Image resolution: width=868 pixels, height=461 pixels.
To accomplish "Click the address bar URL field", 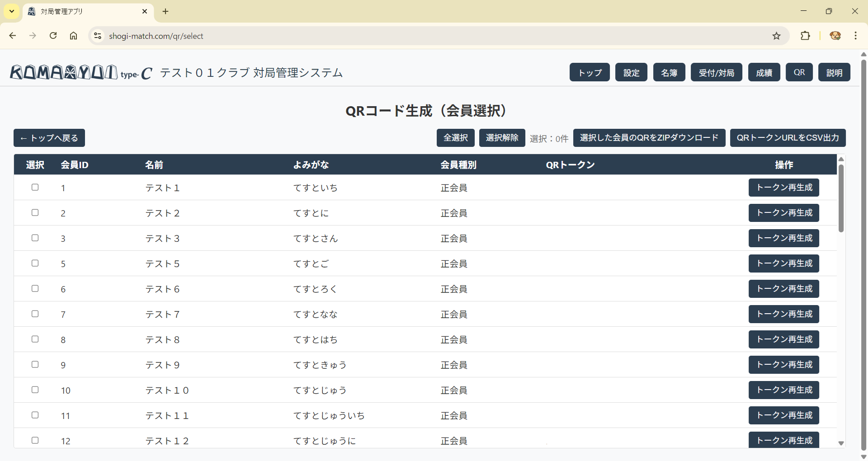I will point(407,36).
